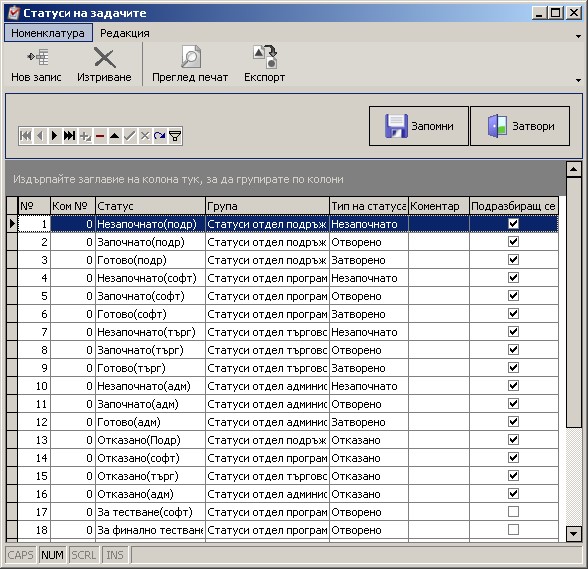This screenshot has width=588, height=569.
Task: Click scrollbar down arrow of grid
Action: pos(573,533)
